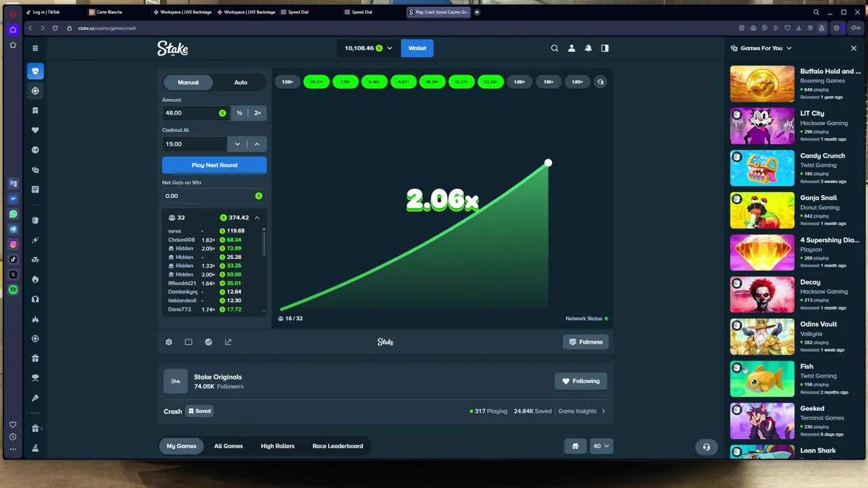Image resolution: width=868 pixels, height=488 pixels.
Task: Halve the bet amount with ½
Action: (x=239, y=113)
